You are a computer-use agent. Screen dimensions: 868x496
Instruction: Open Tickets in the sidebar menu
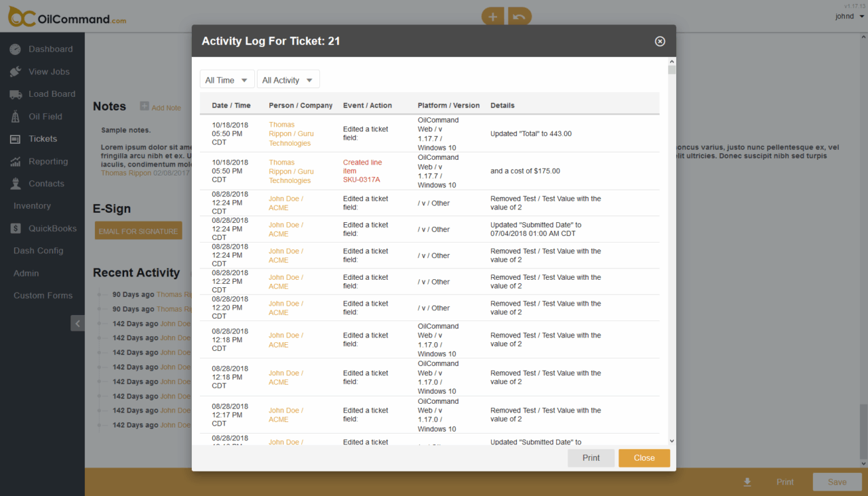[42, 139]
